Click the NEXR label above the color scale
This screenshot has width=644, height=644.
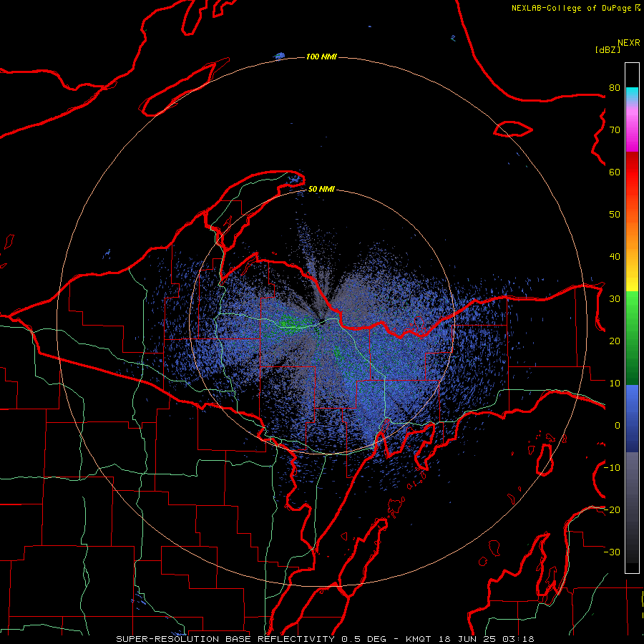tap(629, 42)
